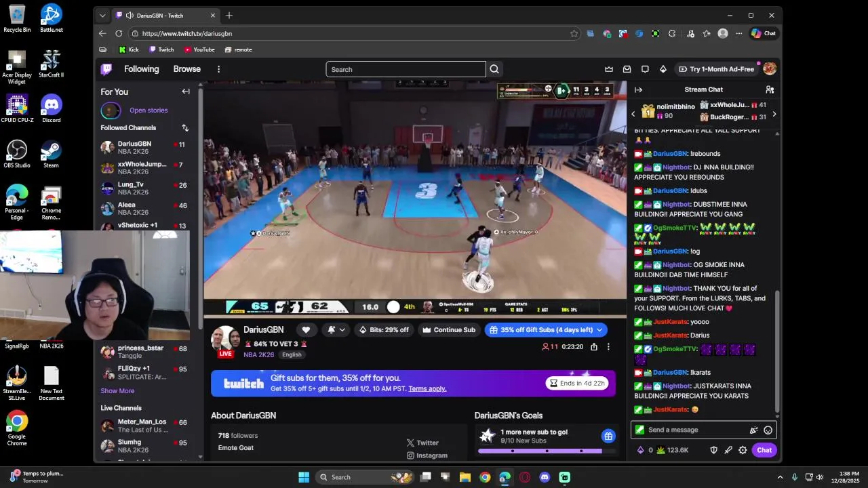
Task: Reload the browser page
Action: click(x=119, y=33)
